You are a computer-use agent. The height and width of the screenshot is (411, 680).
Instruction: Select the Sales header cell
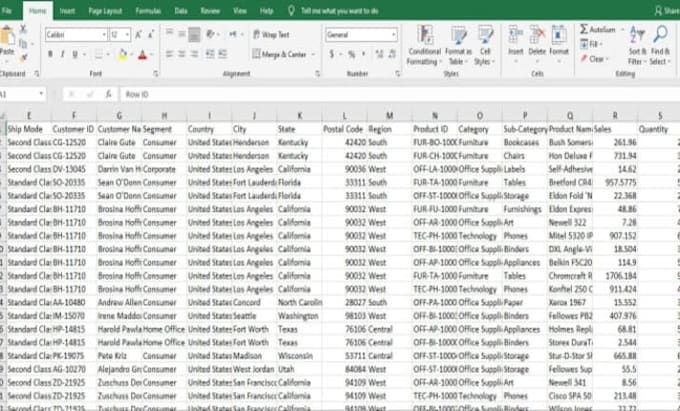pos(615,129)
